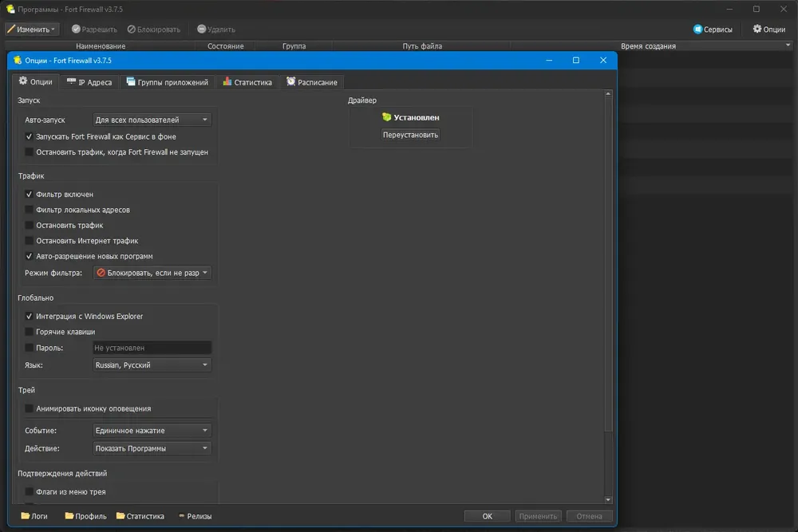Click the Пароль input field
The height and width of the screenshot is (532, 798).
152,348
